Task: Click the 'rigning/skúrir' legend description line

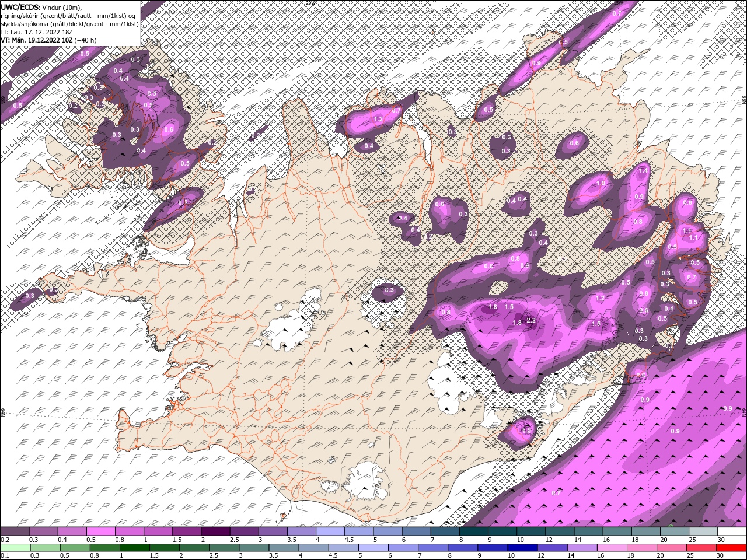Action: click(69, 15)
